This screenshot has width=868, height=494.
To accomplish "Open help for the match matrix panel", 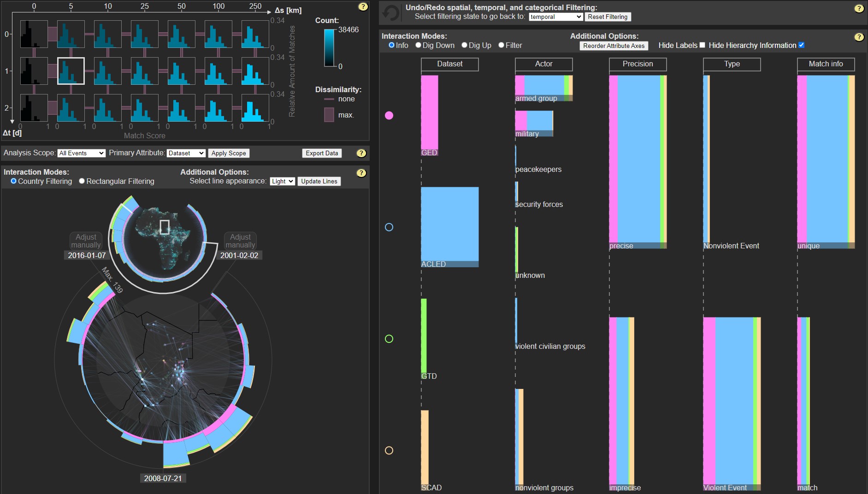I will 363,6.
